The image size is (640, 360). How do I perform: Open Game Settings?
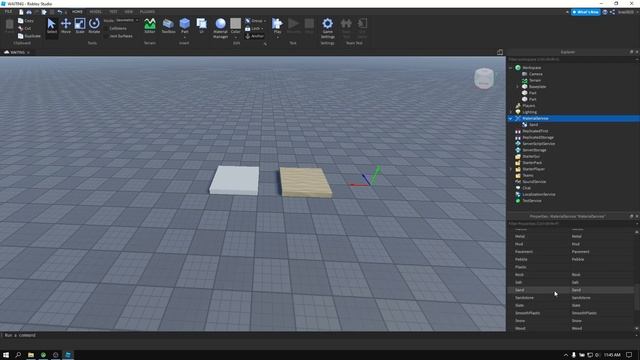coord(327,28)
